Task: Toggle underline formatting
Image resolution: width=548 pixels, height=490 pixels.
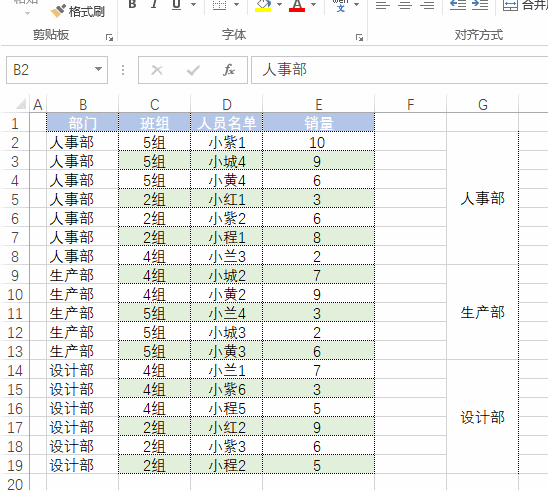Action: pyautogui.click(x=177, y=5)
